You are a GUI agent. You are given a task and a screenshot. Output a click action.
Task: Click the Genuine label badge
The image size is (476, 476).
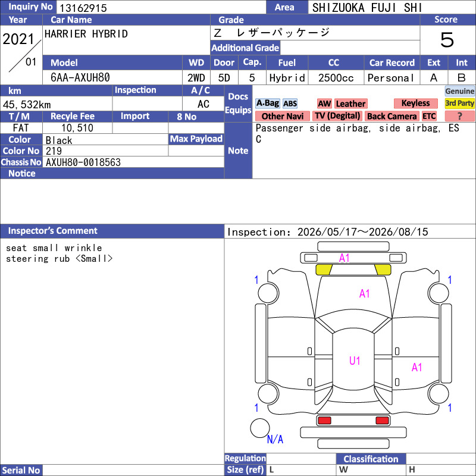459,91
